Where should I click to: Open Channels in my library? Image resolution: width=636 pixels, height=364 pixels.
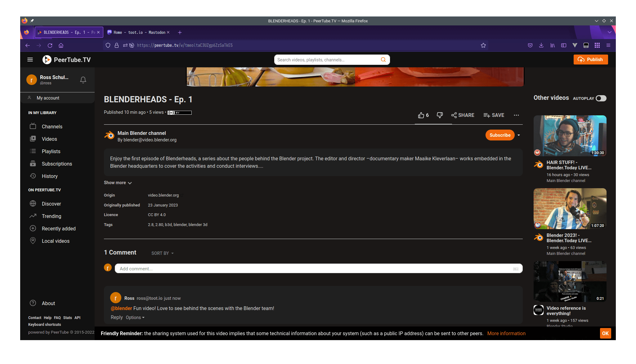[x=52, y=127]
